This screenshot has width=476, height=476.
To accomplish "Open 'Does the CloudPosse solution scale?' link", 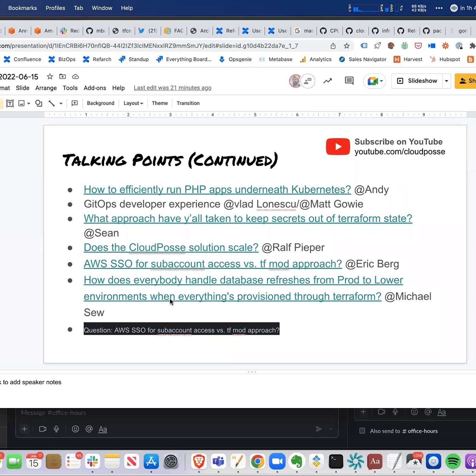I will click(x=171, y=248).
